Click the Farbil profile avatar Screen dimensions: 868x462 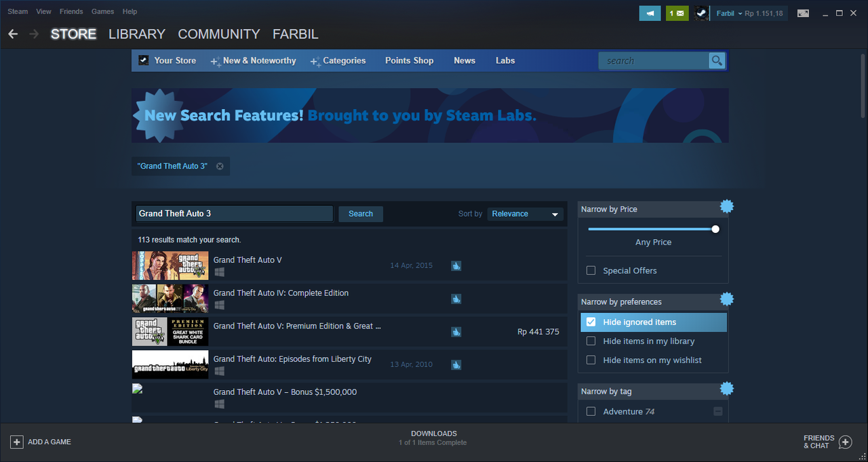click(x=701, y=13)
